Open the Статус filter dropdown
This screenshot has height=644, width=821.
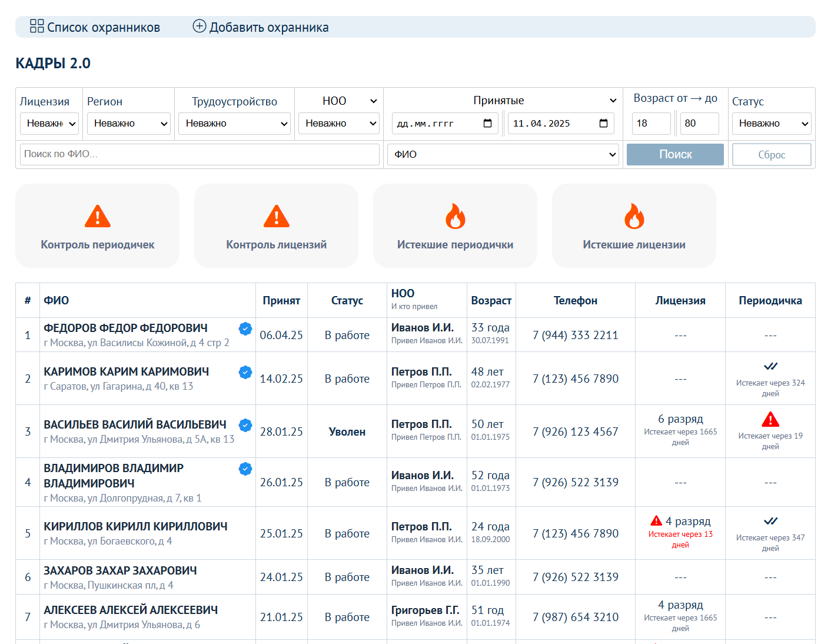pyautogui.click(x=772, y=124)
